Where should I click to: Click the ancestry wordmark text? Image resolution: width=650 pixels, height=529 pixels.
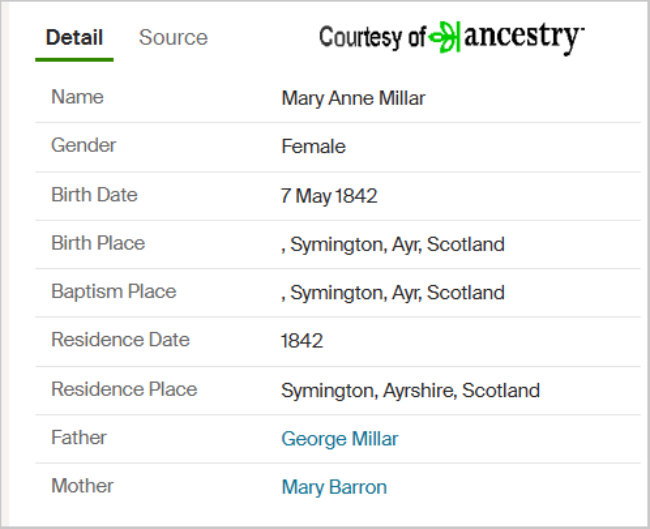tap(524, 38)
